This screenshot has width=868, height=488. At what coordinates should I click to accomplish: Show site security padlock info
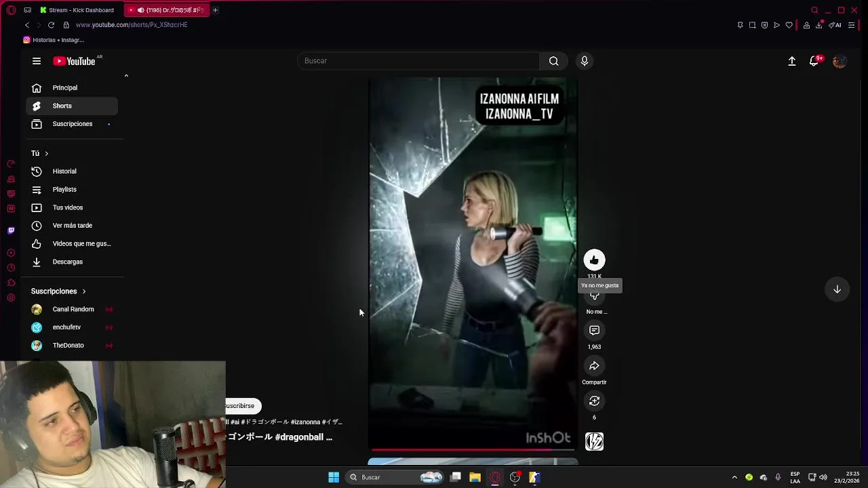66,25
